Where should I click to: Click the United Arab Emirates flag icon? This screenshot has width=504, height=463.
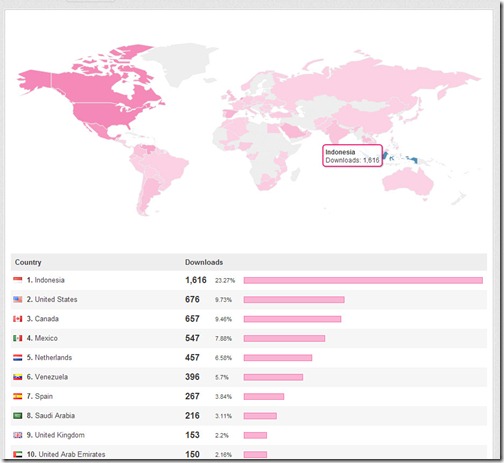[18, 454]
